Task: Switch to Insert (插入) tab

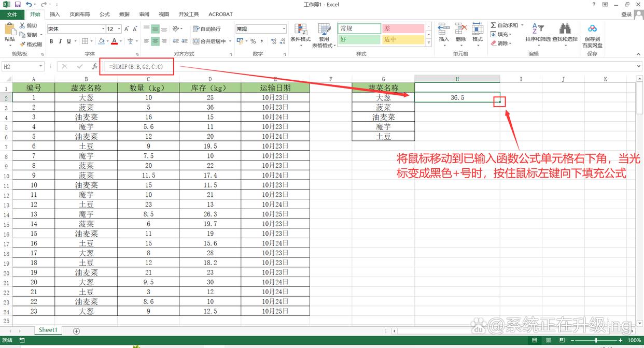Action: (55, 15)
